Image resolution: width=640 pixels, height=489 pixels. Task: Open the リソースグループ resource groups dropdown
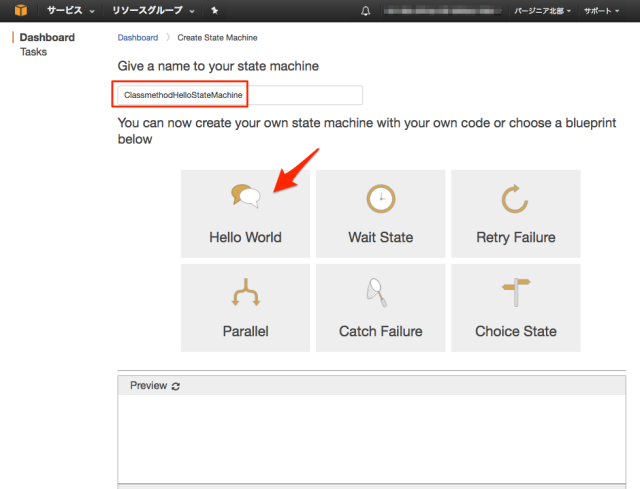[x=153, y=11]
